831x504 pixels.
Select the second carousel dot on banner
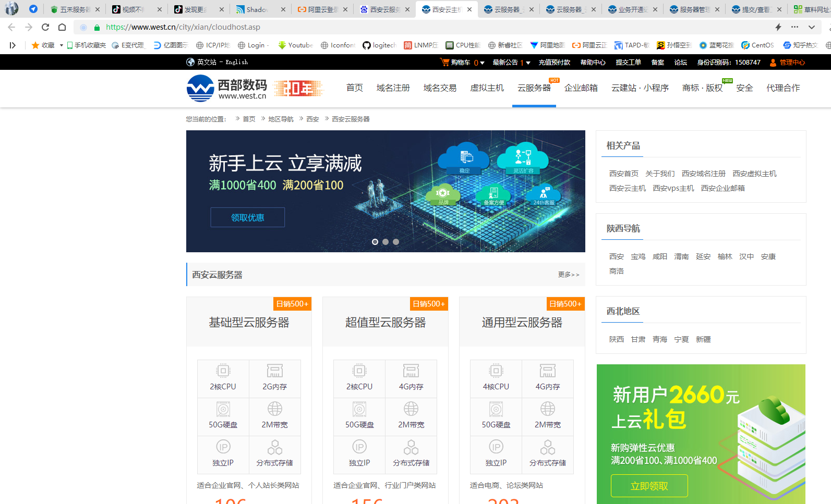tap(386, 242)
